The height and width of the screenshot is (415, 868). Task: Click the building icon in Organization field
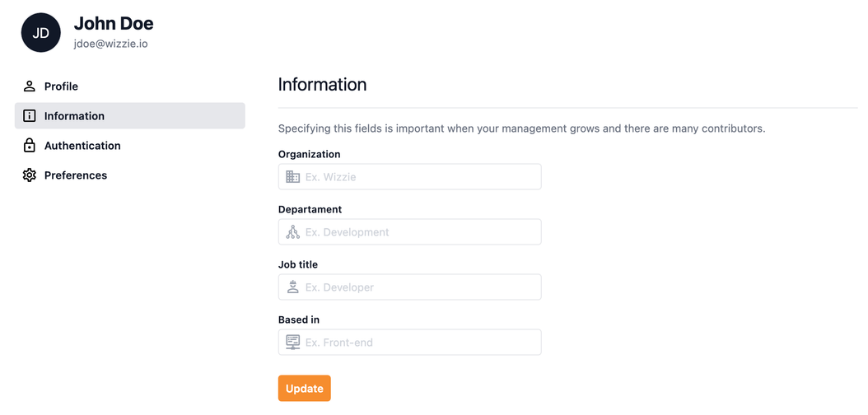292,177
